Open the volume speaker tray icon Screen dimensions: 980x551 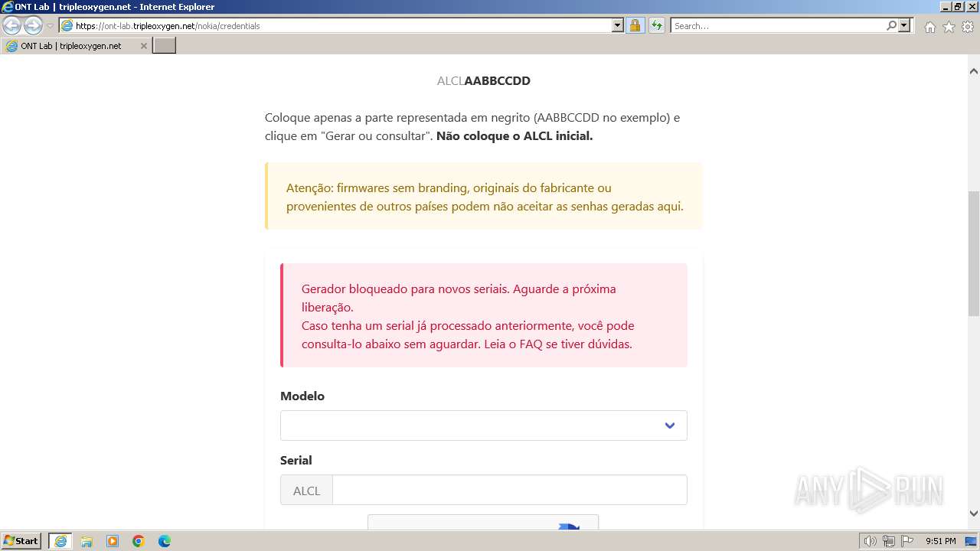click(871, 541)
